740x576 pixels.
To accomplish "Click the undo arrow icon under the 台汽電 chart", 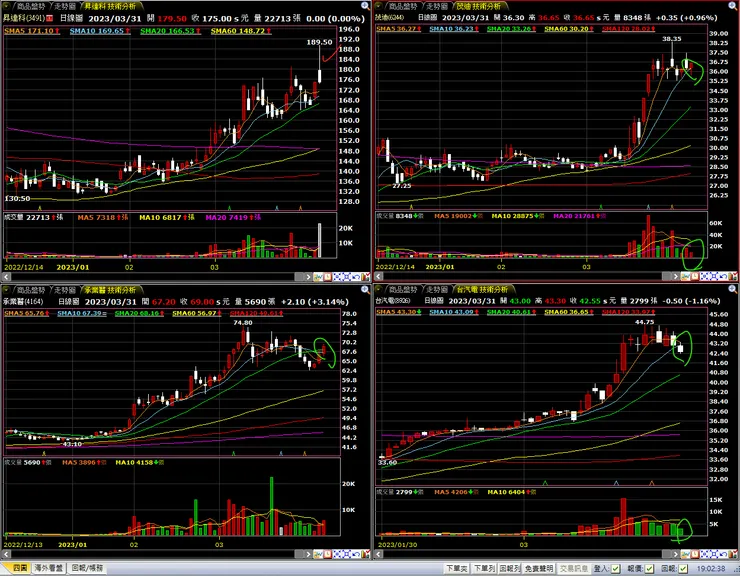I will pos(724,554).
